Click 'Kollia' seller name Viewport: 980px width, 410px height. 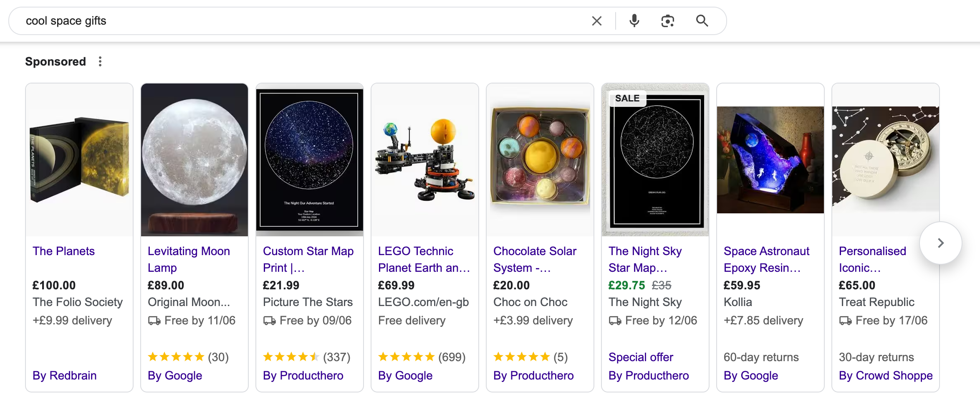pos(738,302)
